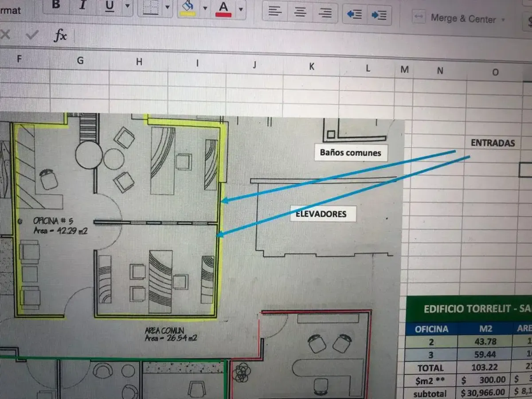This screenshot has width=532, height=399.
Task: Select cell showing $ 300.00
Action: coord(485,380)
